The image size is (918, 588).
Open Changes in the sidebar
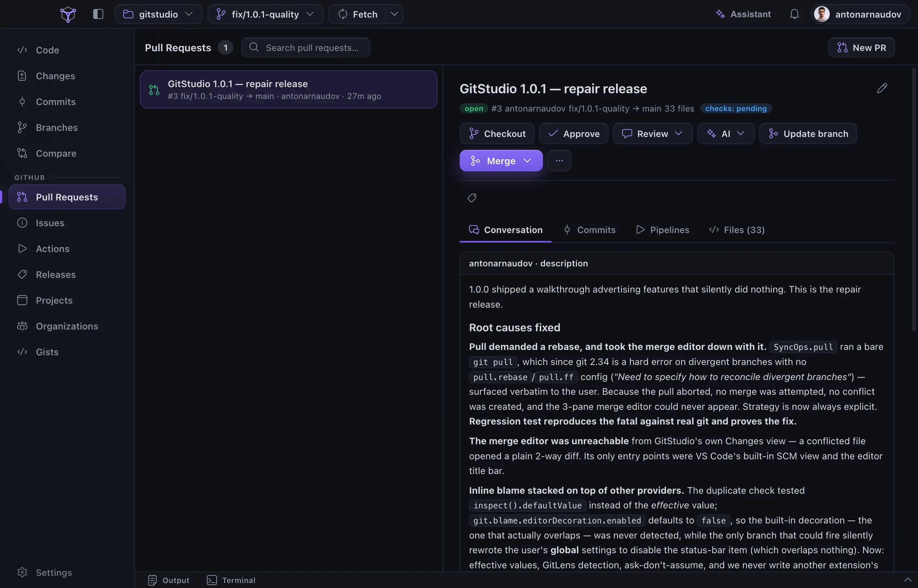(x=67, y=76)
